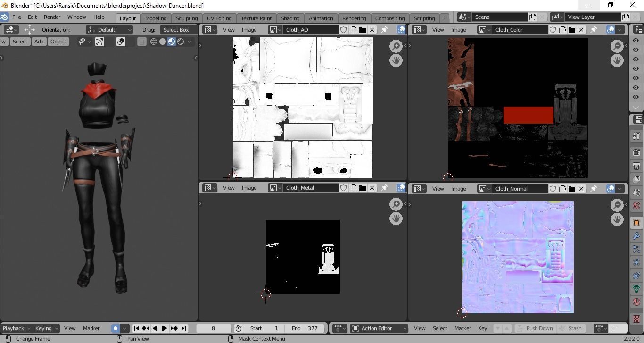The height and width of the screenshot is (343, 644).
Task: Click the Scene name field
Action: (x=500, y=17)
